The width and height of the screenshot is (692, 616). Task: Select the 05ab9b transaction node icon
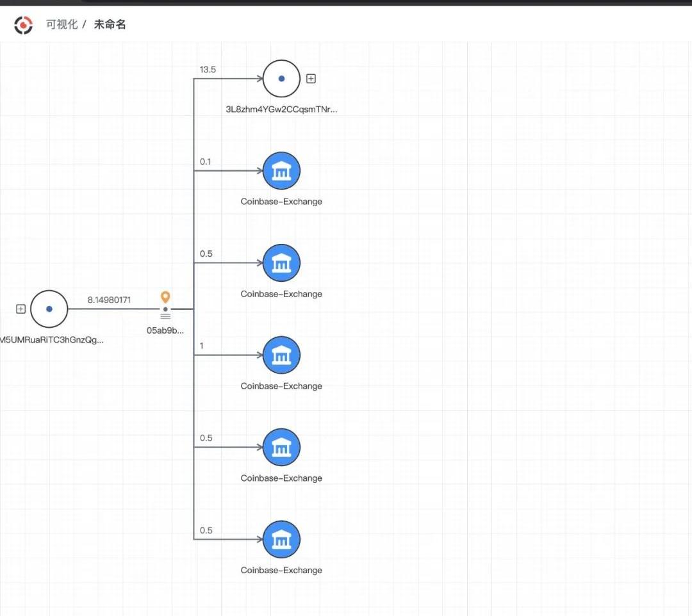[x=165, y=313]
